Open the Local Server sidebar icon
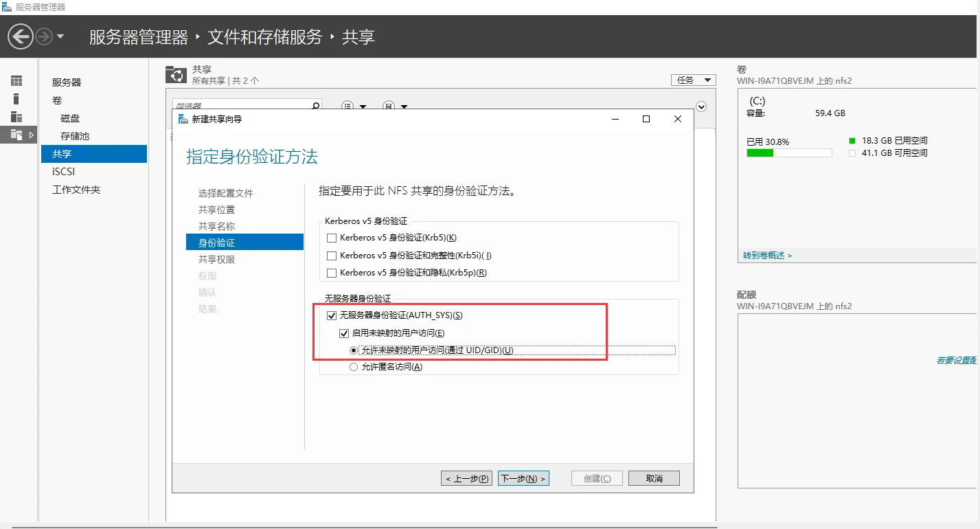 16,99
